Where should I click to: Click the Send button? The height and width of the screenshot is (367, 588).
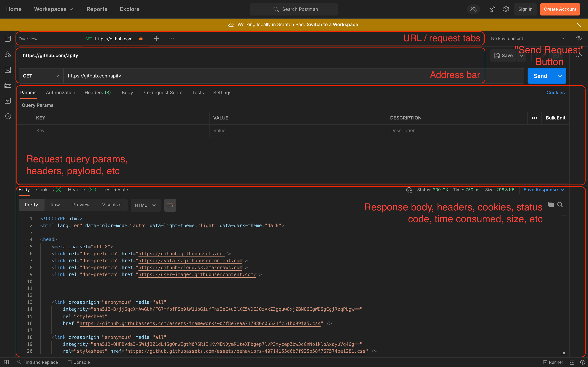tap(540, 76)
